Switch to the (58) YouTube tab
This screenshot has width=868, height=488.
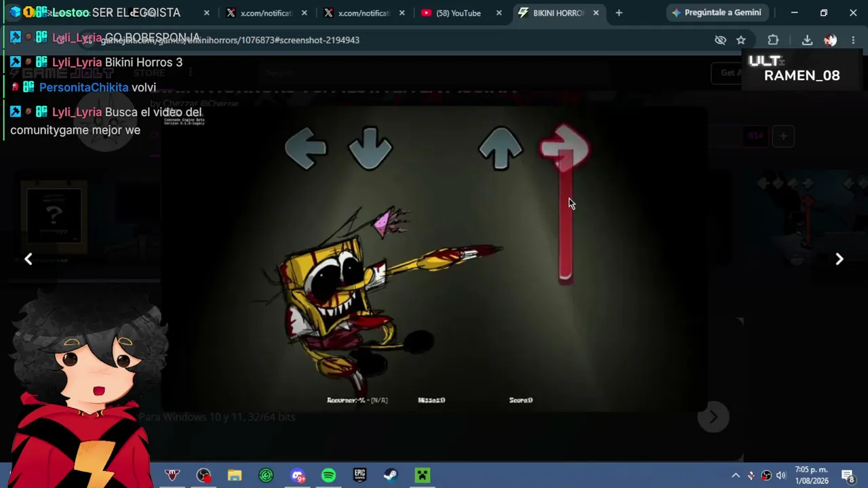coord(458,13)
